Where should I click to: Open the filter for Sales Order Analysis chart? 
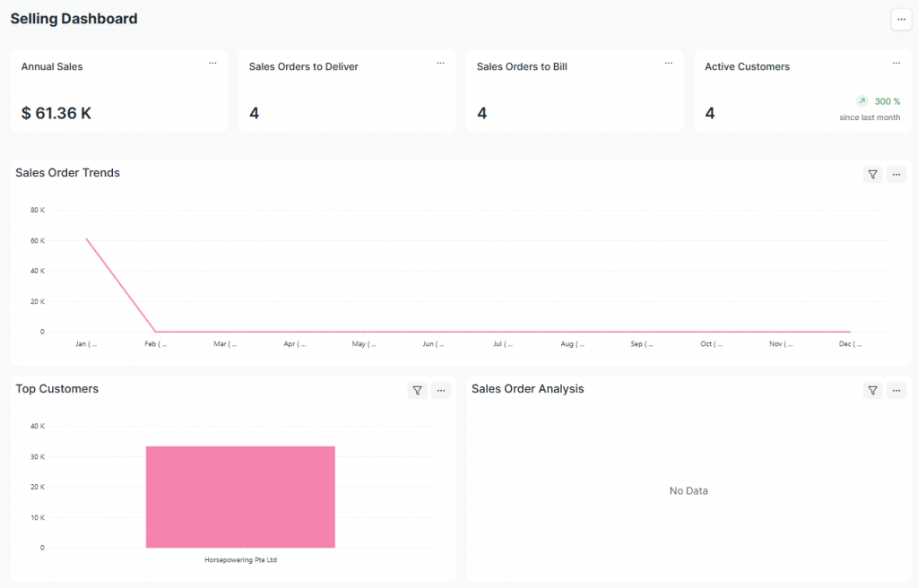point(872,390)
